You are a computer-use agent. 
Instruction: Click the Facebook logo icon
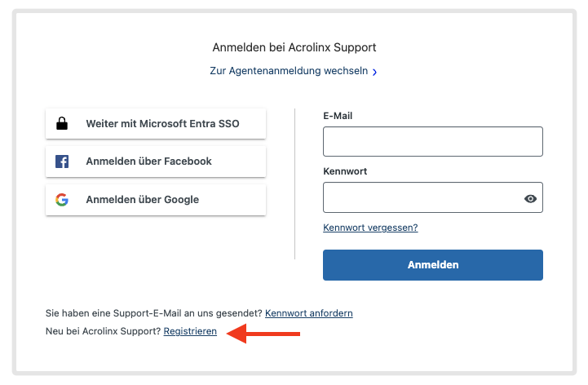coord(62,162)
